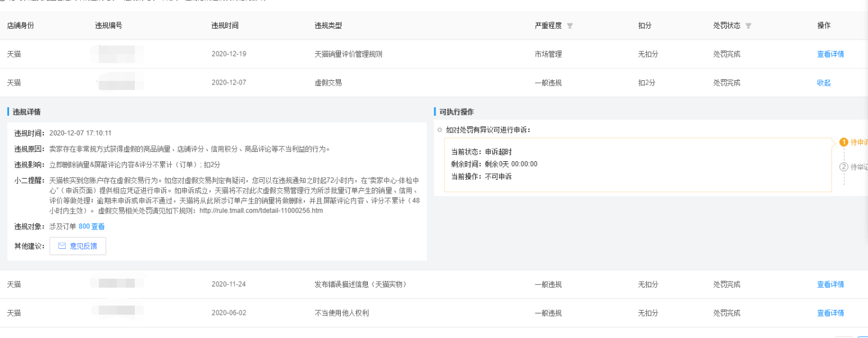This screenshot has height=338, width=868.
Task: Select the 违规类型 column header
Action: coord(328,26)
